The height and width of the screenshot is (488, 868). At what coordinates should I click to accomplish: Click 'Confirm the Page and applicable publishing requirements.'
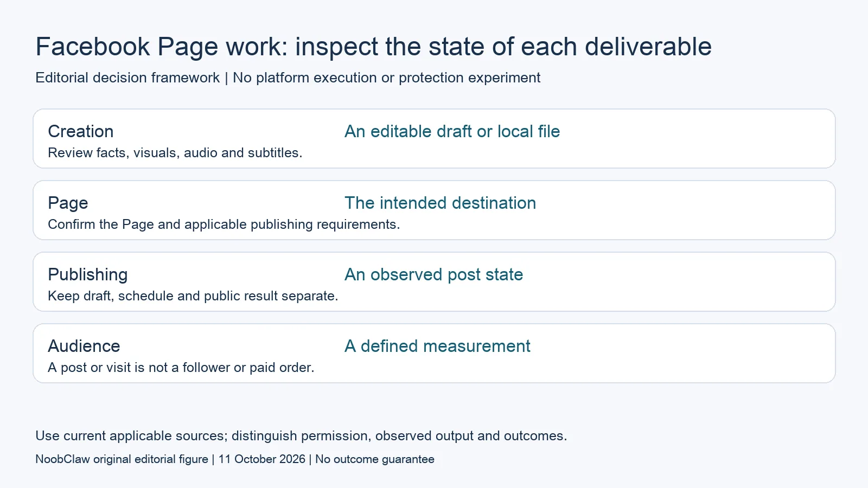point(224,224)
